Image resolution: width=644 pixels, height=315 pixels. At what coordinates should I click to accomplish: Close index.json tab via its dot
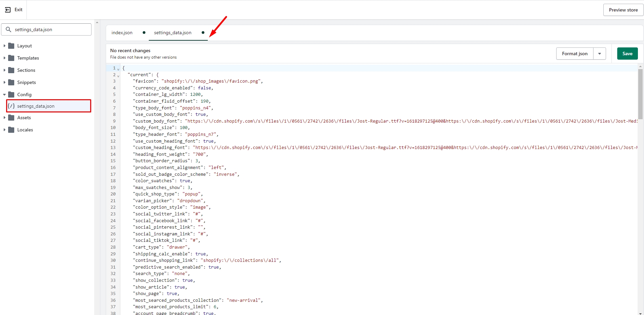[x=144, y=33]
